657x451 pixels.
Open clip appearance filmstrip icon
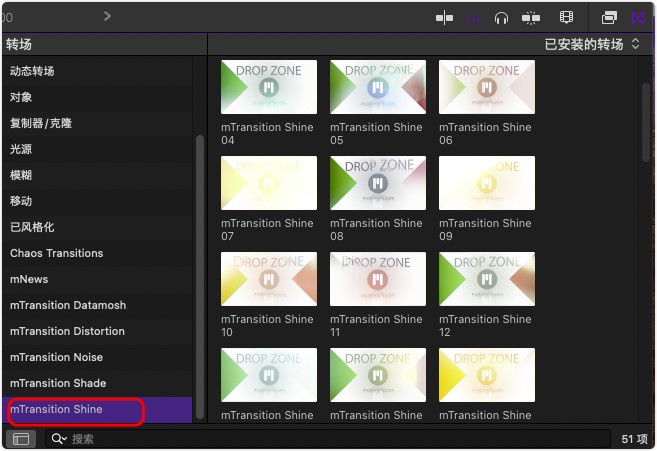[566, 18]
